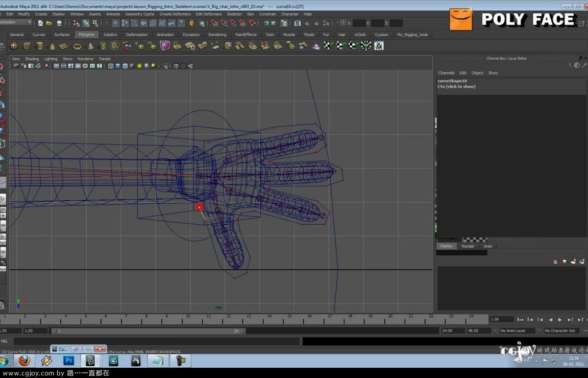Select the Scale tool in the toolbox
The height and width of the screenshot is (378, 588).
(3, 131)
